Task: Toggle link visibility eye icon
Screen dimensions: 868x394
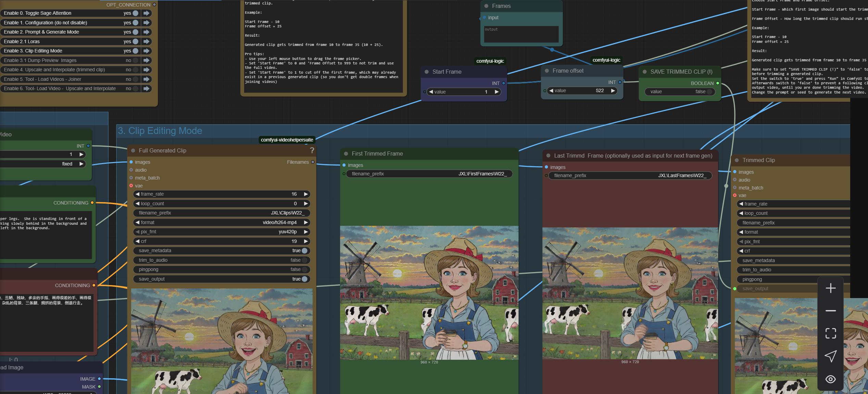Action: tap(830, 379)
